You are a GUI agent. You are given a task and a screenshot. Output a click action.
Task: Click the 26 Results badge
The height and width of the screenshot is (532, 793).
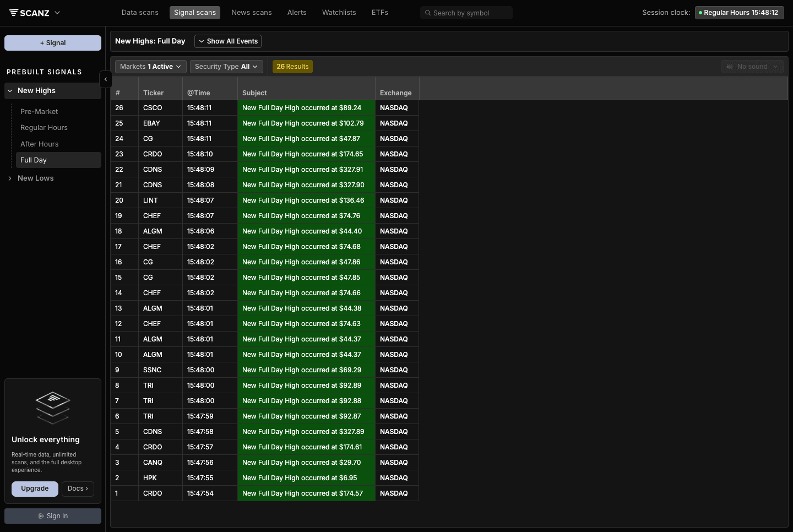[x=292, y=67]
